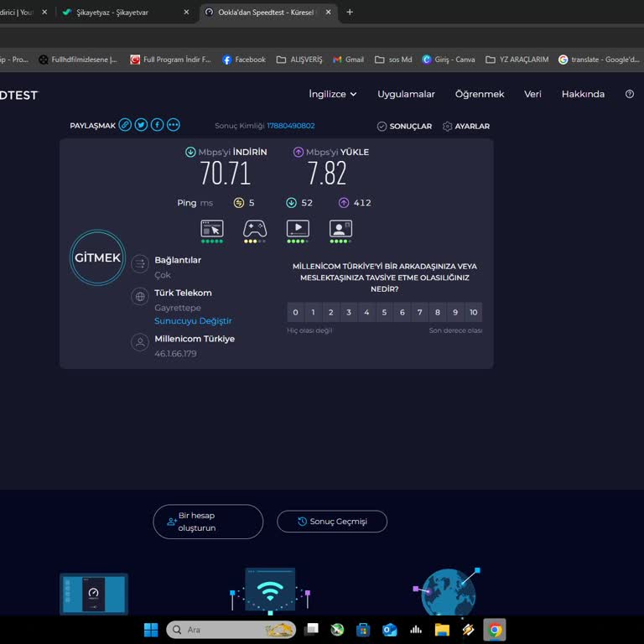This screenshot has width=644, height=644.
Task: Open more sharing options ellipsis icon
Action: click(174, 125)
